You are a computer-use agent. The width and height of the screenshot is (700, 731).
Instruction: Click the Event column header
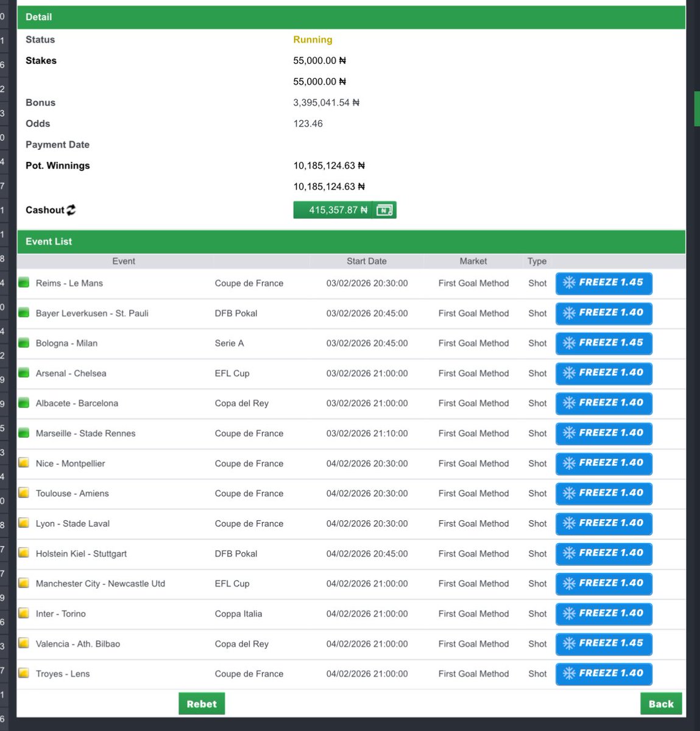click(x=124, y=261)
